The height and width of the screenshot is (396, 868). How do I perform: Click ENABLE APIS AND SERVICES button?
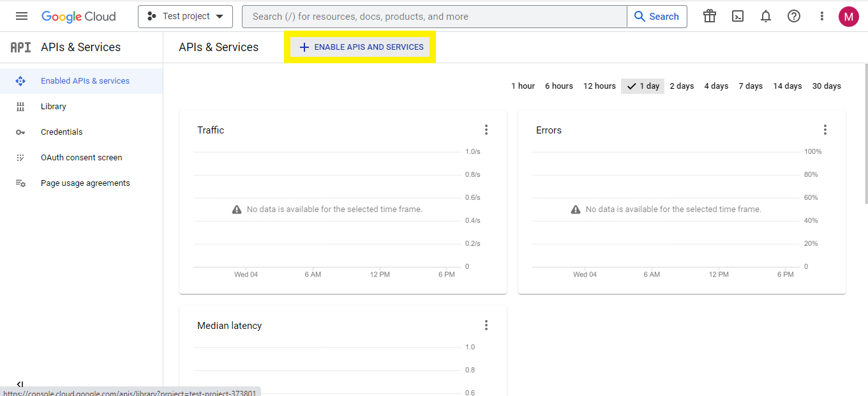click(x=360, y=47)
